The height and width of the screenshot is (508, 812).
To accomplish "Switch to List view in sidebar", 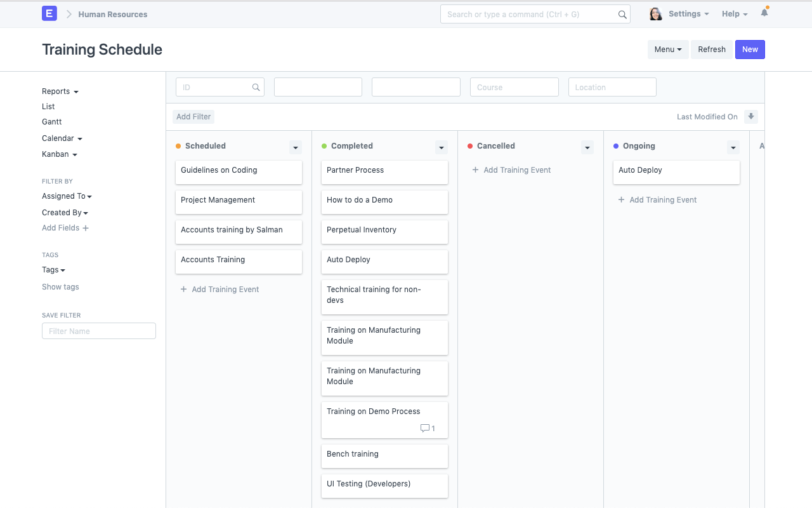I will click(48, 107).
